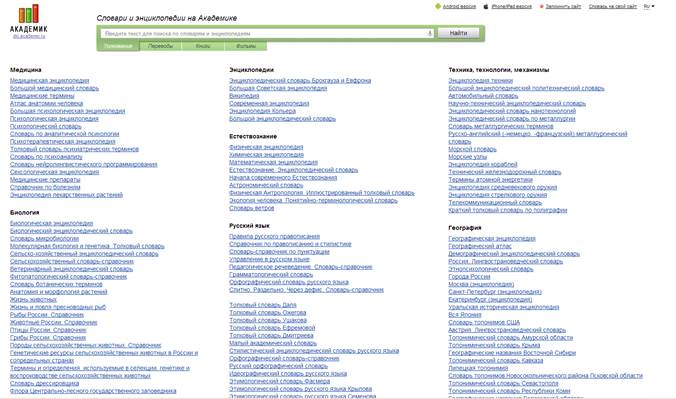Click the green Android icon
Screen dimensions: 676x399
point(438,6)
